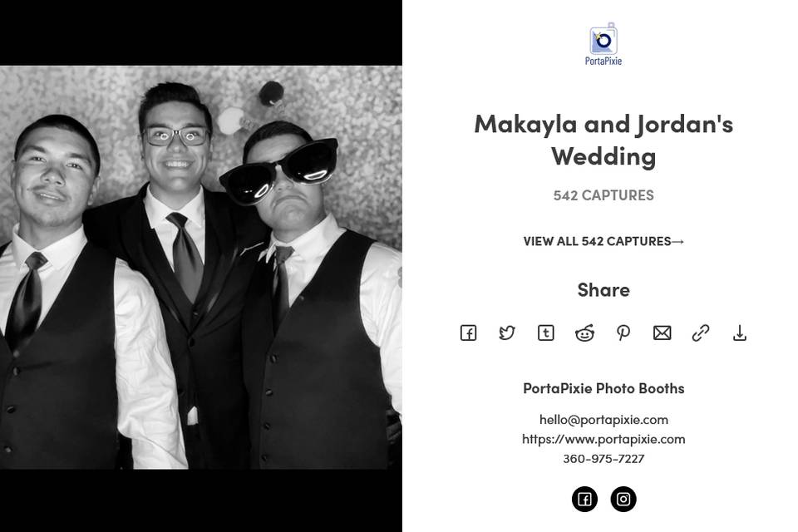Click the 542 CAPTURES count label
Screen dimensions: 798x532
pyautogui.click(x=603, y=195)
